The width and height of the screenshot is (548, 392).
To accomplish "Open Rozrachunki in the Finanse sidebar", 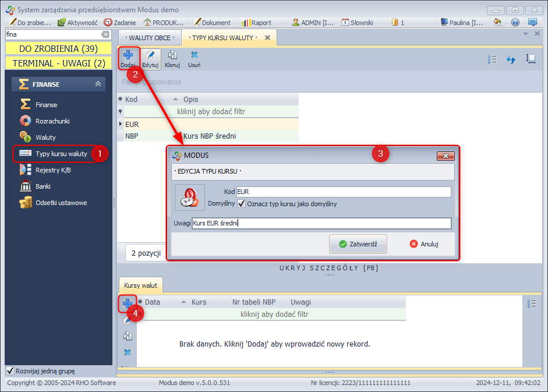I will tap(52, 121).
